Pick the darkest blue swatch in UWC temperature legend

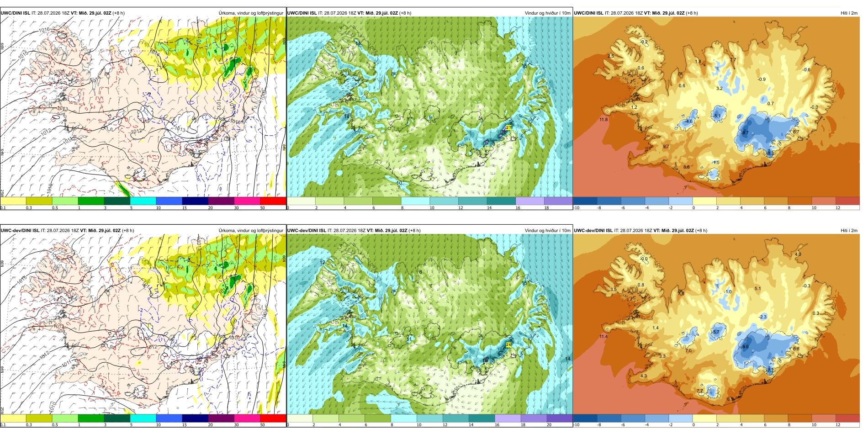[x=585, y=201]
